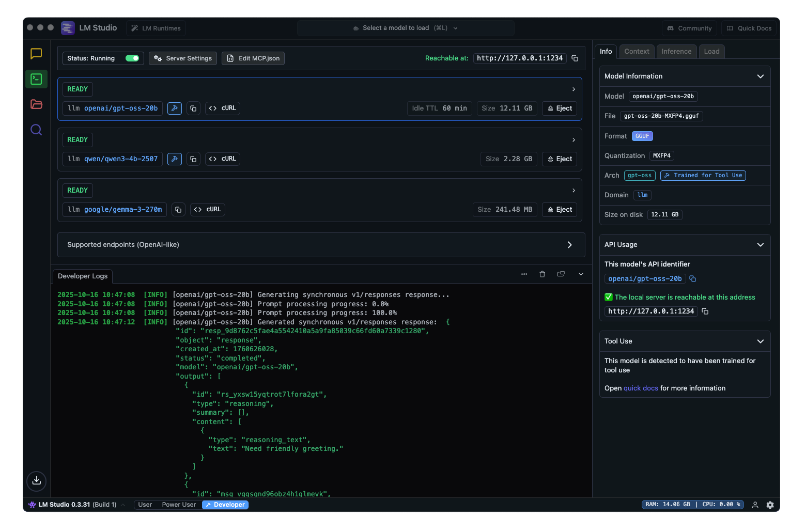Copy the model's API identifier openai/gpt-oss-20b
The width and height of the screenshot is (806, 532).
point(692,278)
